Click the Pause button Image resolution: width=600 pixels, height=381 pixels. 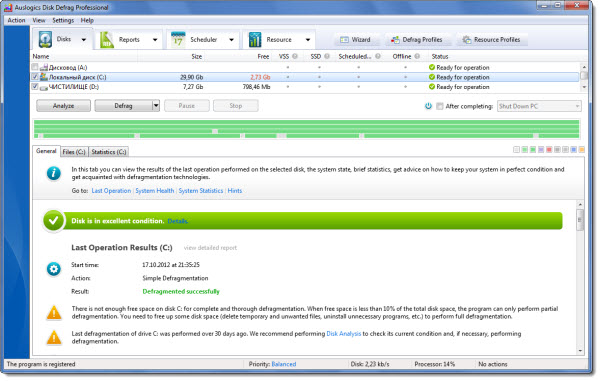click(x=187, y=106)
